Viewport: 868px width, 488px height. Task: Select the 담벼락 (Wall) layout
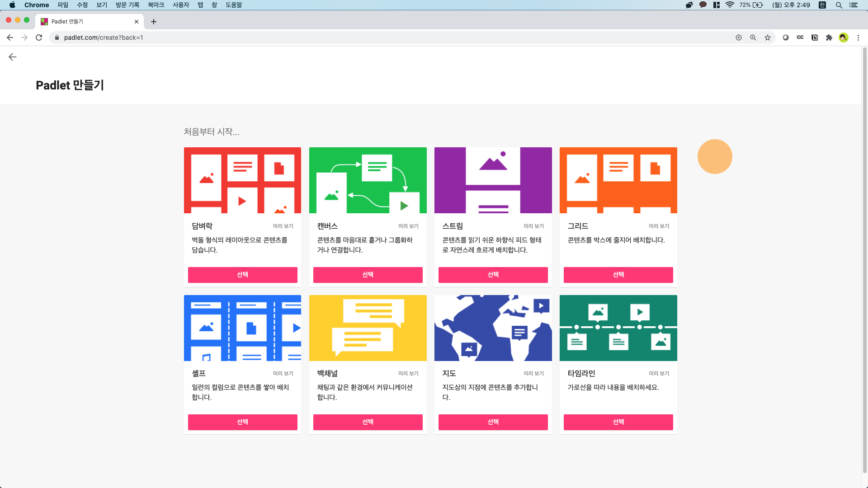click(x=242, y=275)
